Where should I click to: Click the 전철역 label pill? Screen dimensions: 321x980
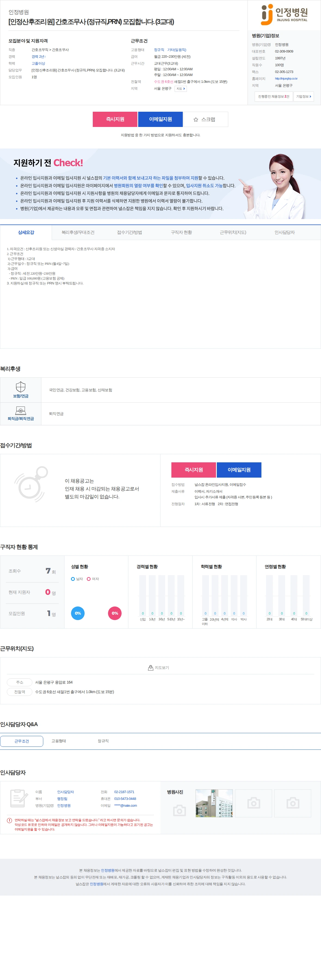(x=20, y=692)
